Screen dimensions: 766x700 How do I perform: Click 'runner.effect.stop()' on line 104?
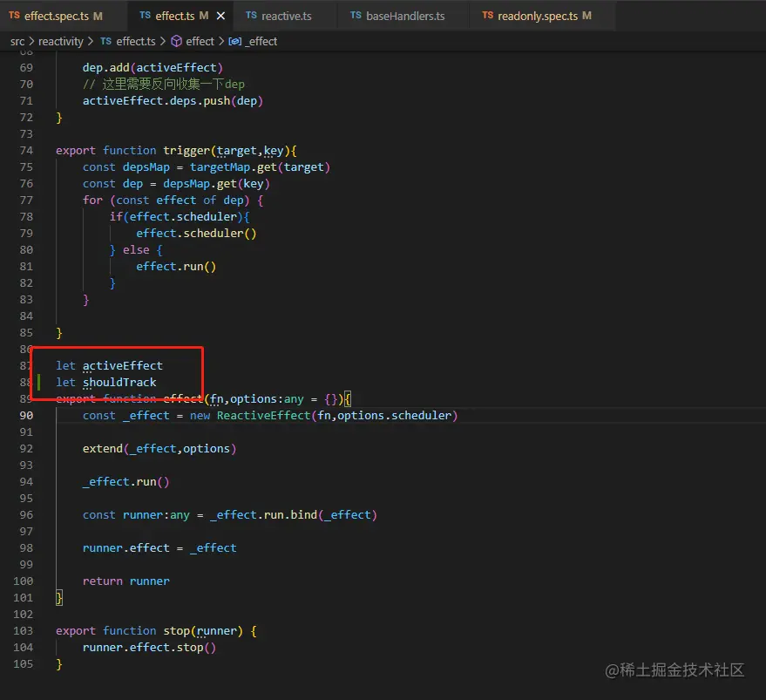[x=149, y=648]
